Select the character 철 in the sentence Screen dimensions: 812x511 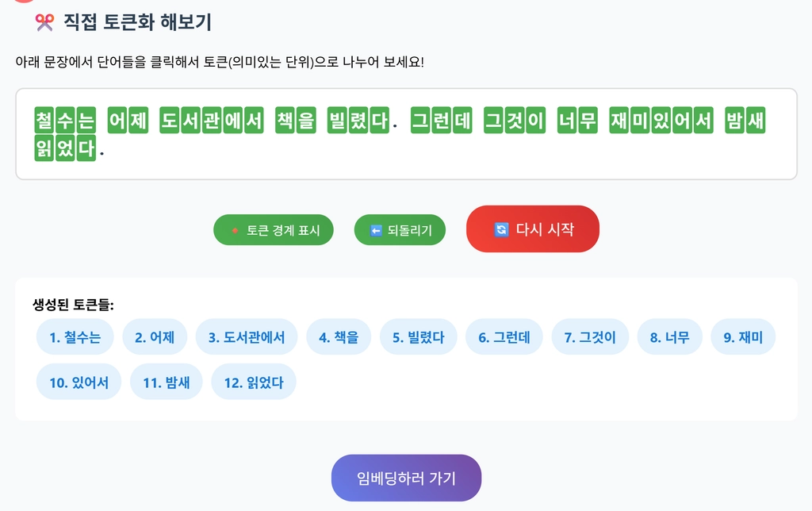tap(44, 121)
